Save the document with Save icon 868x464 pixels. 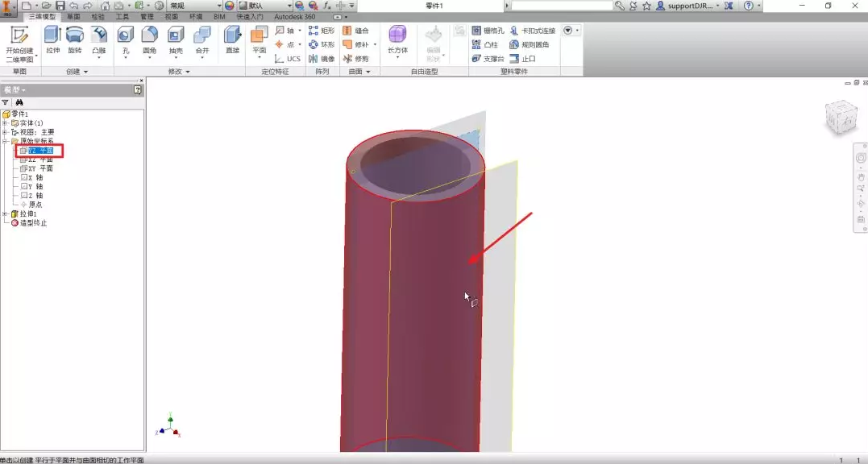point(60,6)
